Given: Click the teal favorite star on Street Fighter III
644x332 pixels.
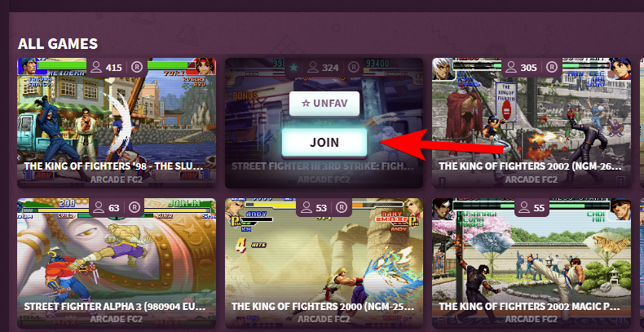Looking at the screenshot, I should (293, 67).
